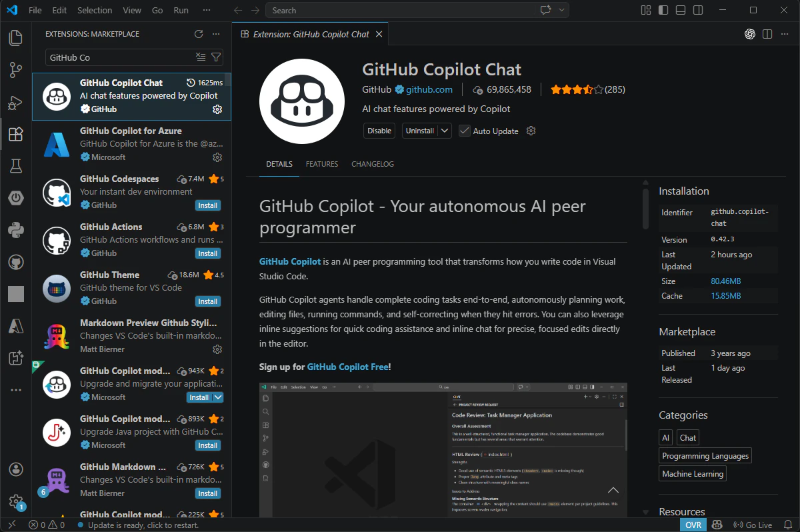Split the editor to the right
800x532 pixels.
tap(767, 34)
